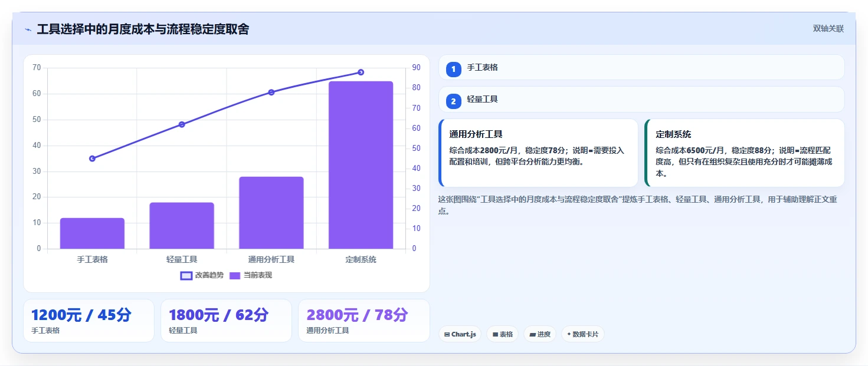Image resolution: width=868 pixels, height=366 pixels.
Task: Toggle the 当前表现 legend series
Action: 251,275
